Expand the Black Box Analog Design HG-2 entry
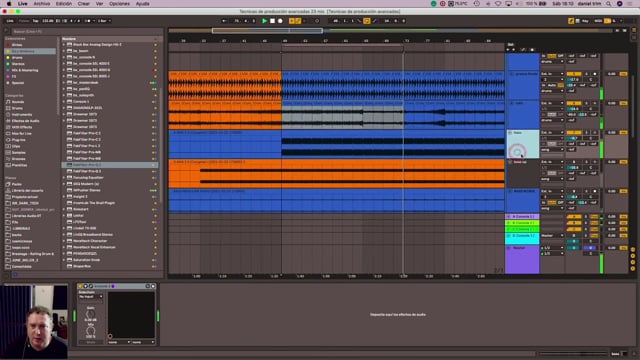 (64, 44)
